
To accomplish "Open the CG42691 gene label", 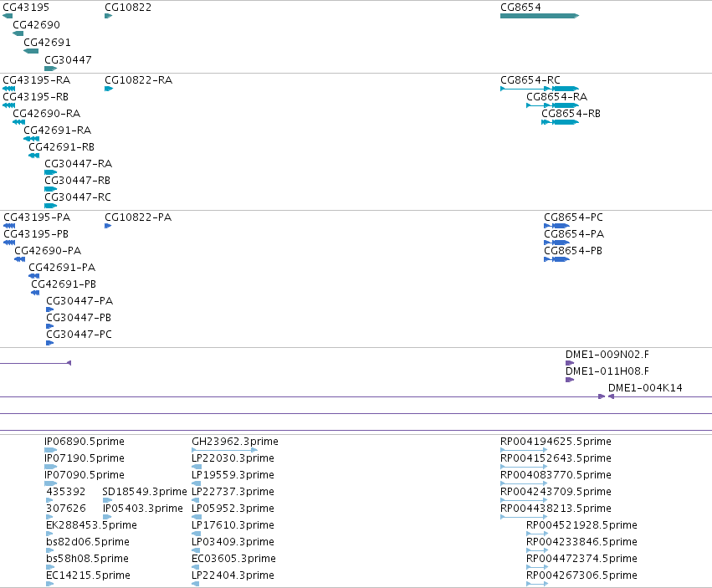I will coord(47,42).
